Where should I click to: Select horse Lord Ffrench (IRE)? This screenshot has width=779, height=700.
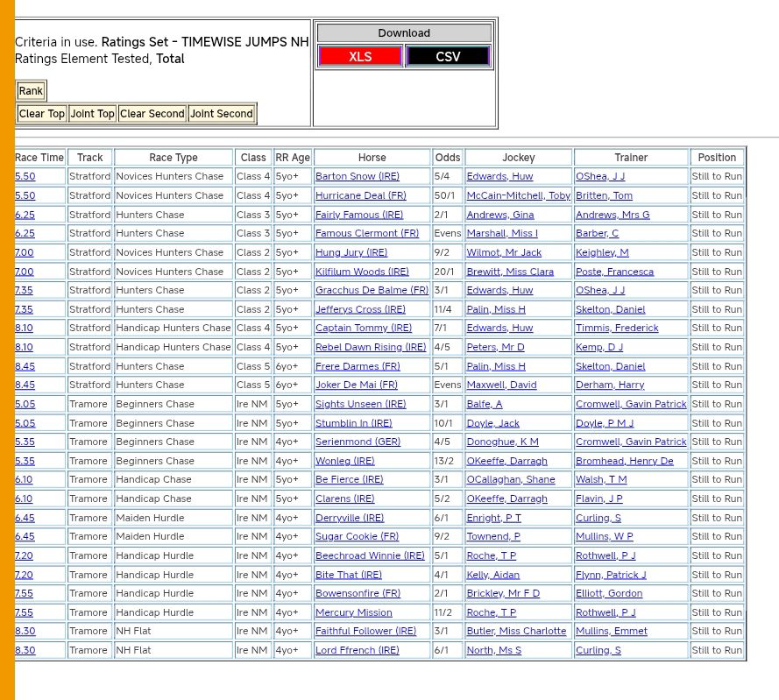click(357, 651)
